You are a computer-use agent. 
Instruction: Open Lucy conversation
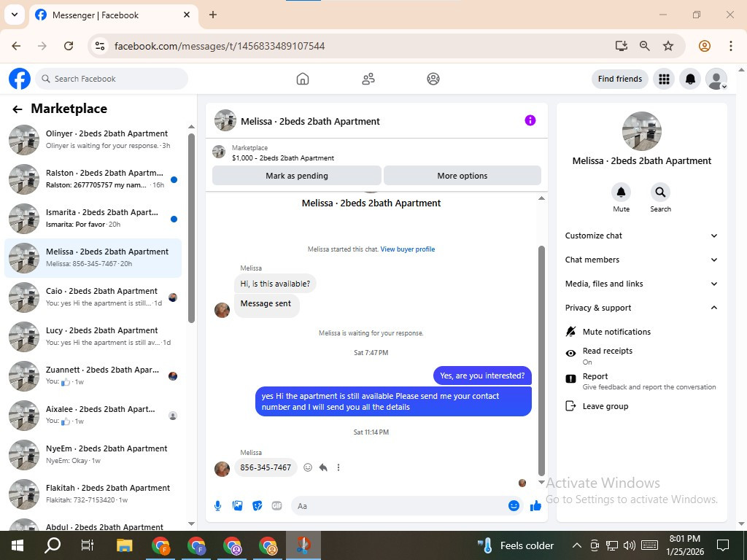pyautogui.click(x=93, y=337)
